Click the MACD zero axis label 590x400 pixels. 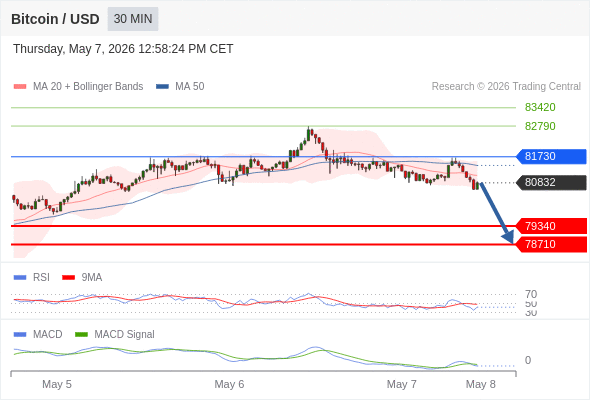click(x=528, y=360)
